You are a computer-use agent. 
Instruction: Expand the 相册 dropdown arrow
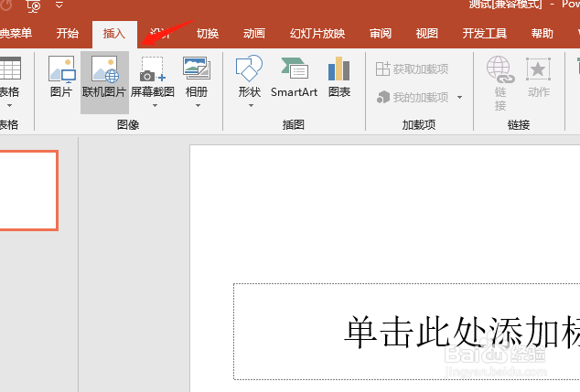[x=198, y=106]
